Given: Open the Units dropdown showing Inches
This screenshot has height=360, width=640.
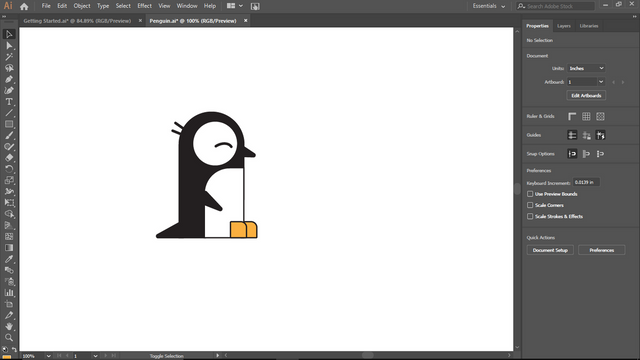Looking at the screenshot, I should (x=586, y=68).
